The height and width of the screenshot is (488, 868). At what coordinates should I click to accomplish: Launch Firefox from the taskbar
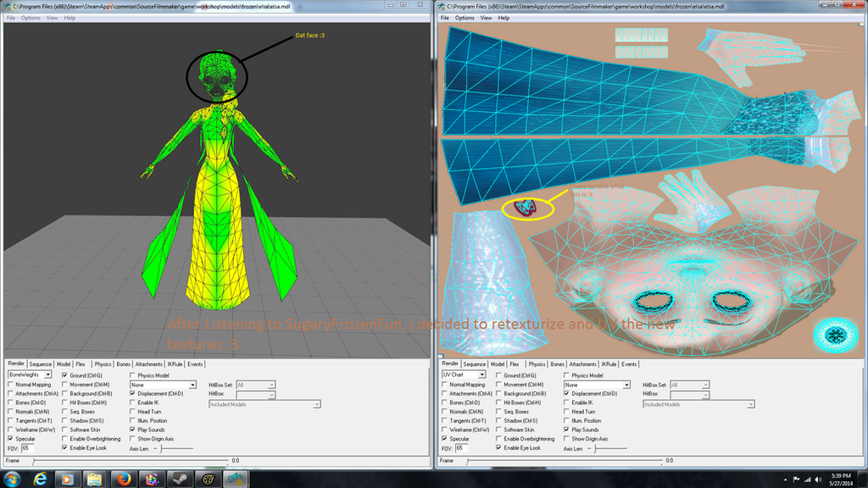[124, 480]
